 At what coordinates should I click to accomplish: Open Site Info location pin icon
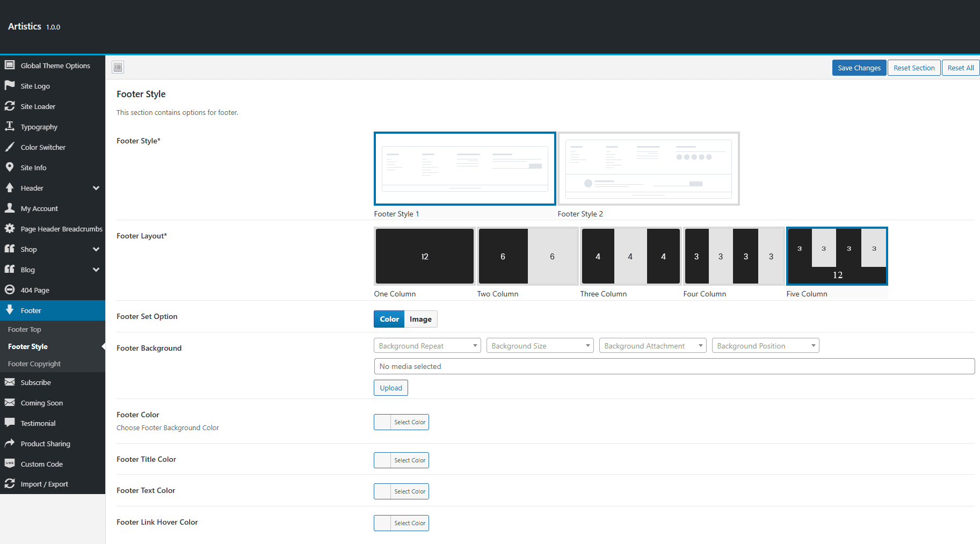[x=10, y=167]
